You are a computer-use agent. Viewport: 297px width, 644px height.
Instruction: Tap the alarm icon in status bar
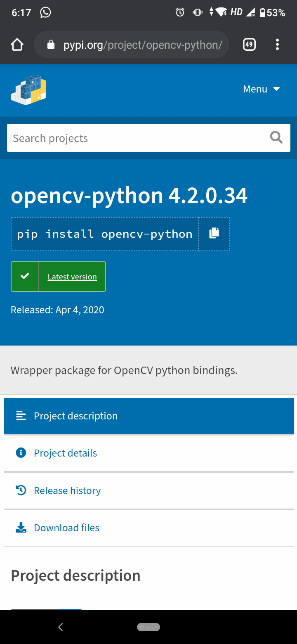180,12
